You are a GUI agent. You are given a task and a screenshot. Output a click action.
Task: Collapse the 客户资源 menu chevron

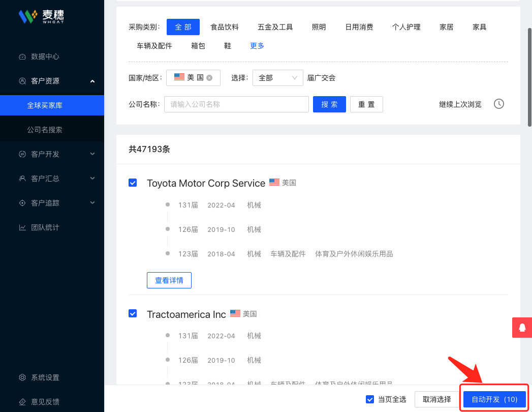tap(92, 81)
